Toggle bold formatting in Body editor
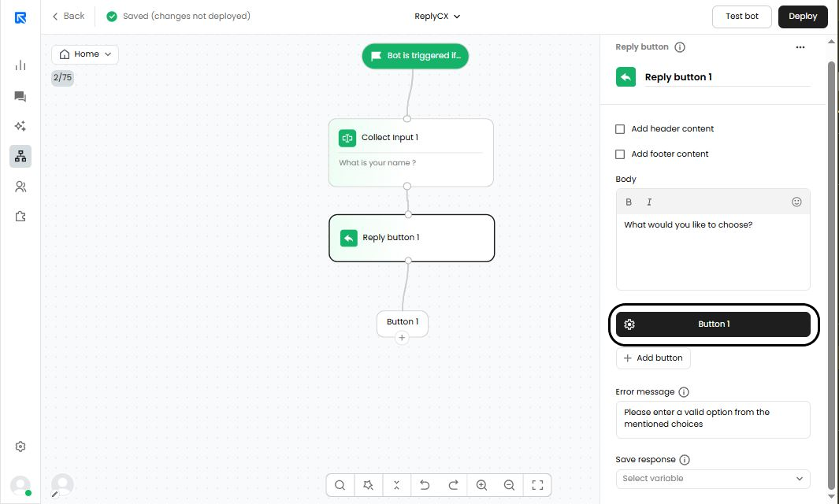Image resolution: width=839 pixels, height=504 pixels. coord(629,202)
